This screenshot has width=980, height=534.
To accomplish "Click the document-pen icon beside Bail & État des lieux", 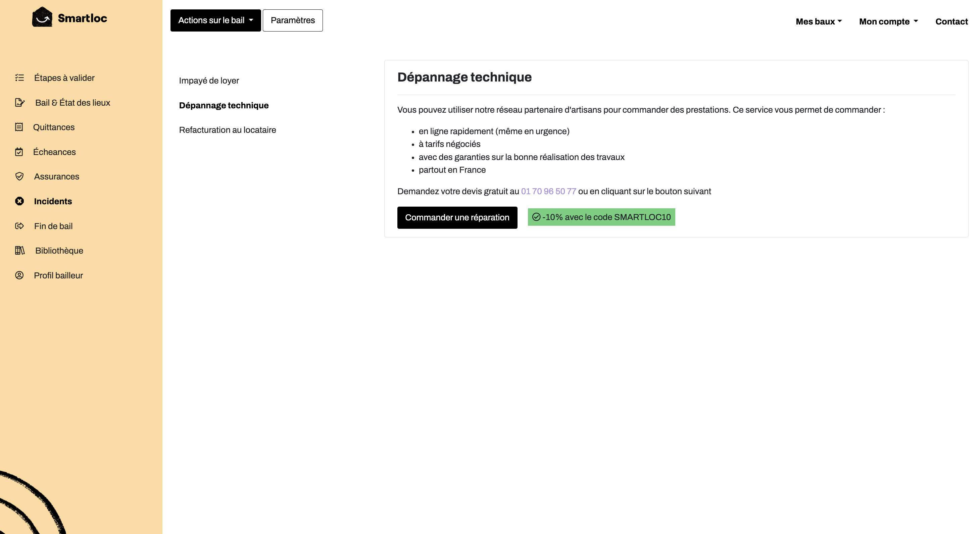I will 20,102.
